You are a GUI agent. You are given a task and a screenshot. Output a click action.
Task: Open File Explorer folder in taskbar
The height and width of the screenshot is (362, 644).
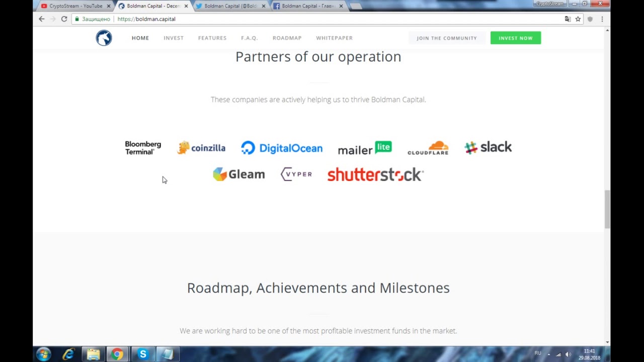point(93,354)
